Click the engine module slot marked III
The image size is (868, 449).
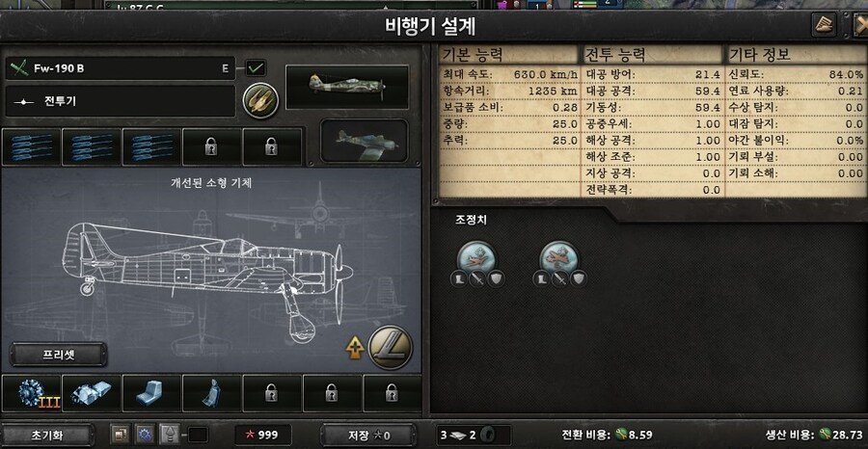click(x=31, y=393)
